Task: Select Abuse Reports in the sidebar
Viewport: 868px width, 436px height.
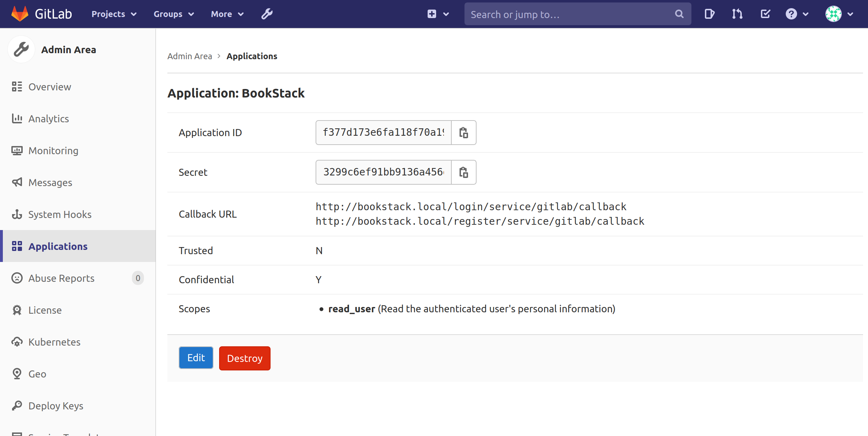Action: pos(61,278)
